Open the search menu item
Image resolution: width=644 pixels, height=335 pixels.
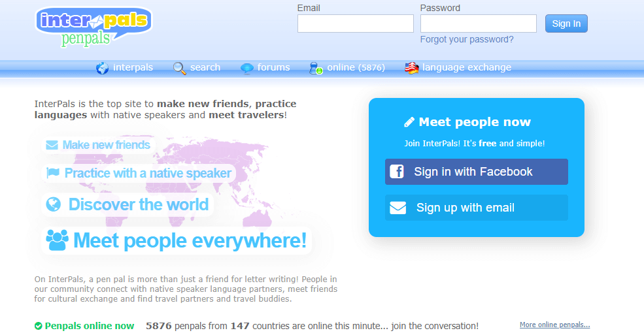point(205,67)
